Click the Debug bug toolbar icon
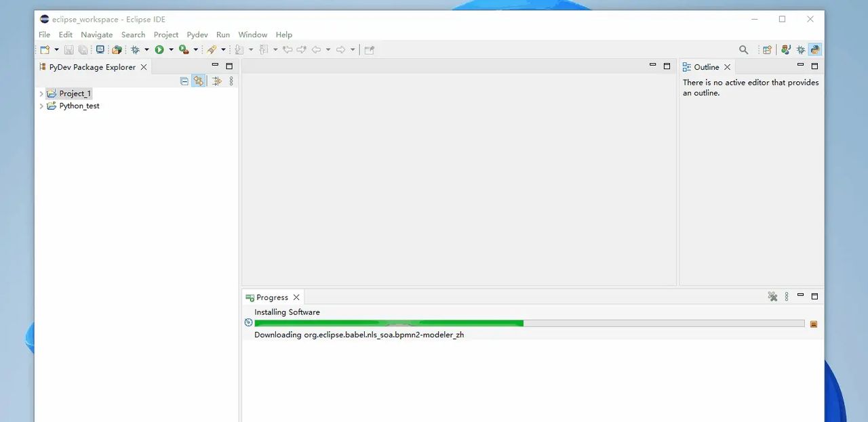 [135, 49]
